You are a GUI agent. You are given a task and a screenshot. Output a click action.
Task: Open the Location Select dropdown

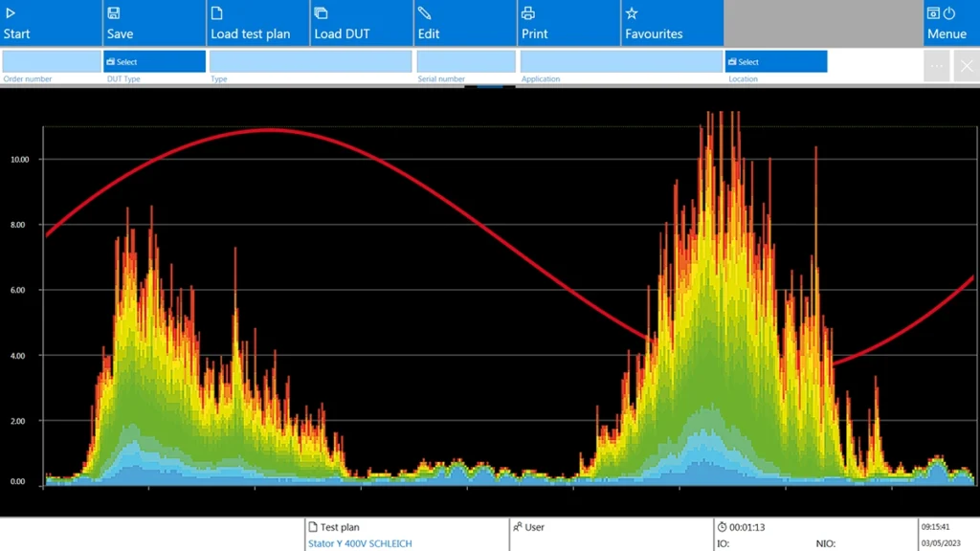tap(775, 62)
